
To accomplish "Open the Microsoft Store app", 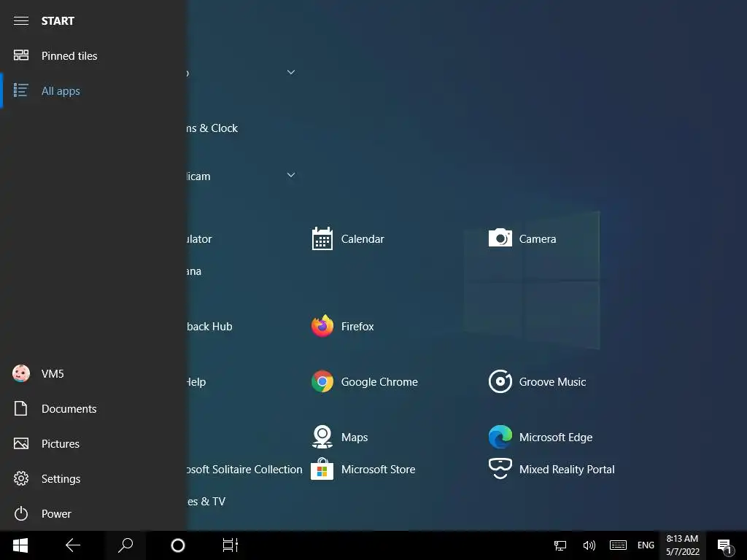I will click(363, 469).
